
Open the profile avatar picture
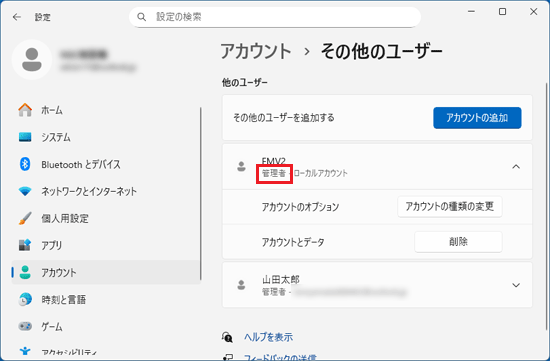[32, 60]
